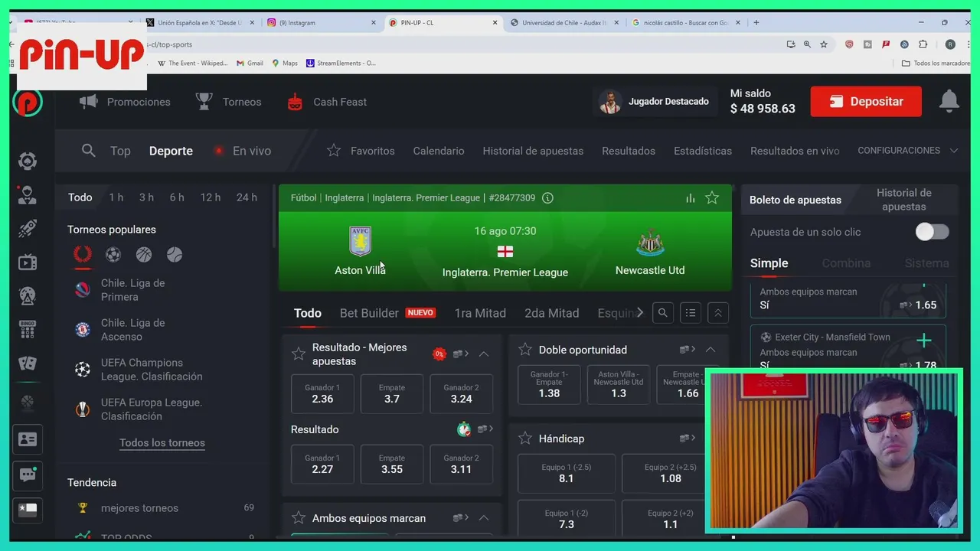Switch to the 2da Mitad tab

coord(551,313)
